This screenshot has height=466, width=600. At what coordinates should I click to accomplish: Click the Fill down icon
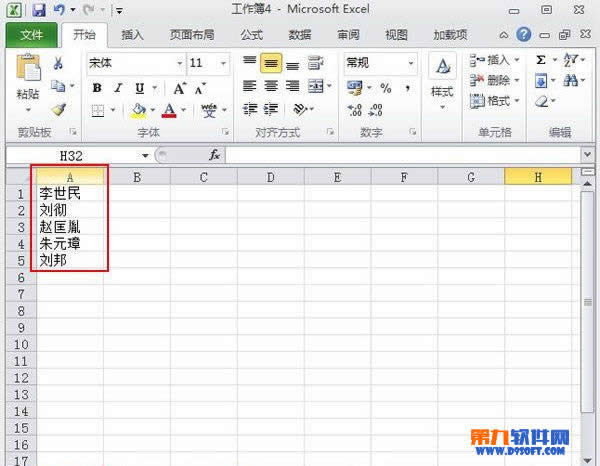pos(541,81)
